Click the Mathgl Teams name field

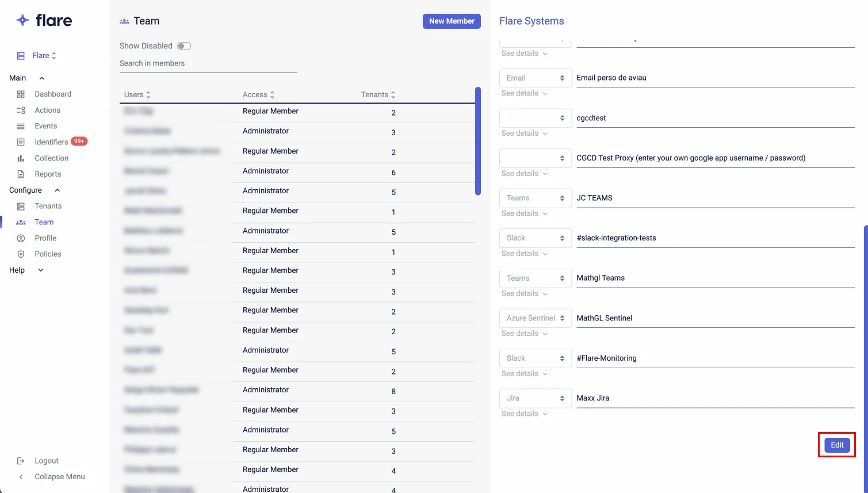[716, 278]
